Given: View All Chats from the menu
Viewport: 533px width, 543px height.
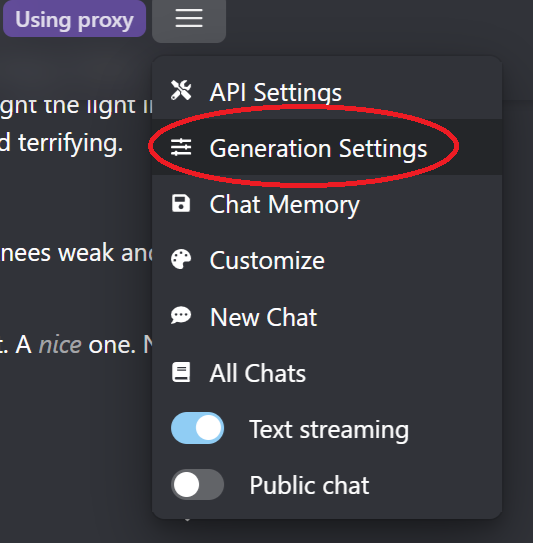Looking at the screenshot, I should click(327, 372).
